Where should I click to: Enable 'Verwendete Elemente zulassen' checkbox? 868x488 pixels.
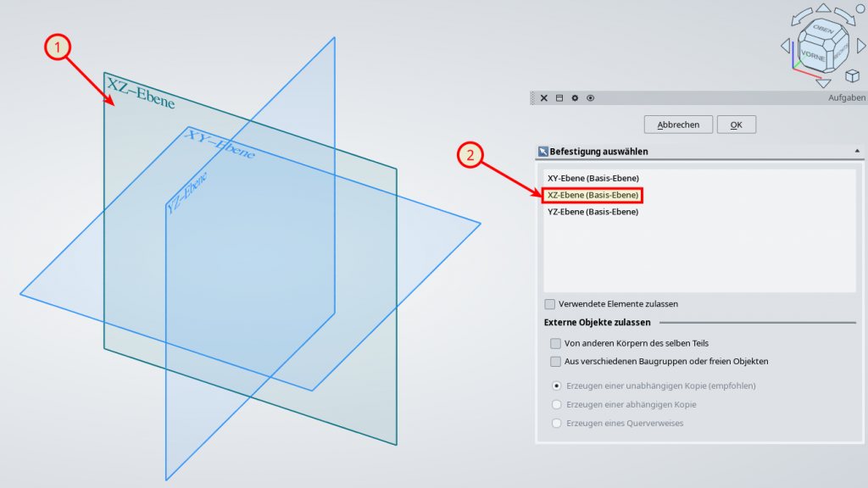click(550, 303)
